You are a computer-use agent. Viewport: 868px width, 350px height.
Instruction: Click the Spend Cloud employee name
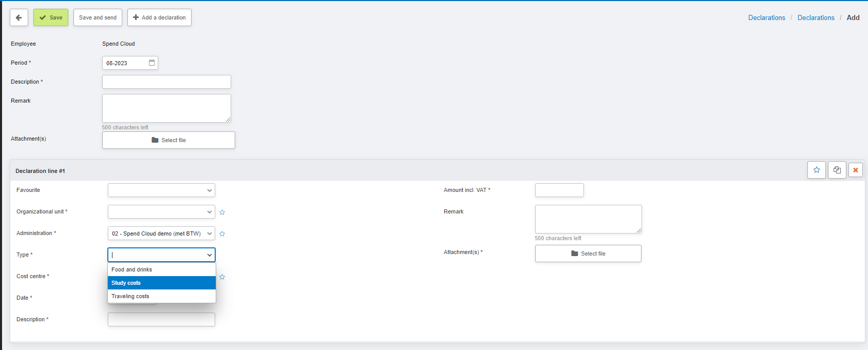tap(119, 44)
